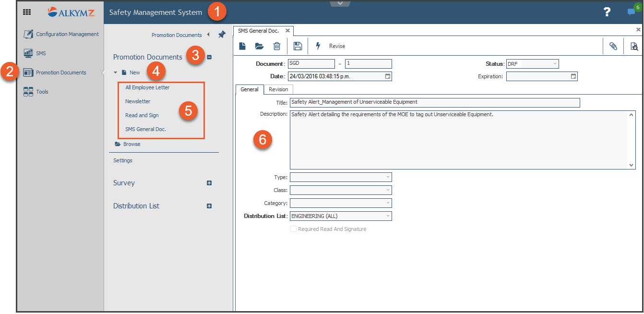Collapse the side panel with left arrow
The height and width of the screenshot is (314, 644).
[208, 35]
